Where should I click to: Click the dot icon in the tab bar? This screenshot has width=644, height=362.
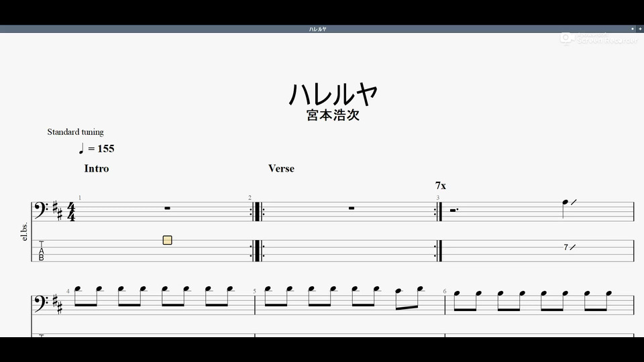(x=633, y=29)
